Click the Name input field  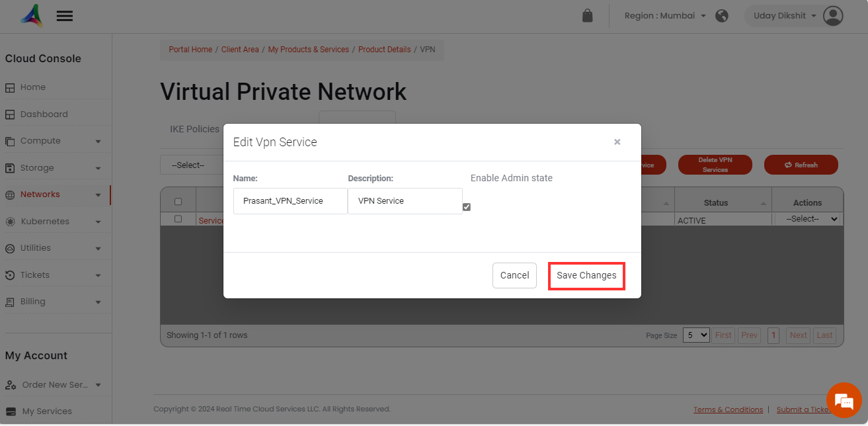[290, 201]
